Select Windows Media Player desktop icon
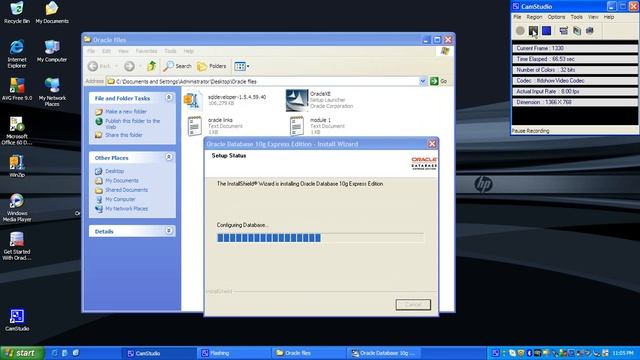640x360 pixels. [x=17, y=207]
